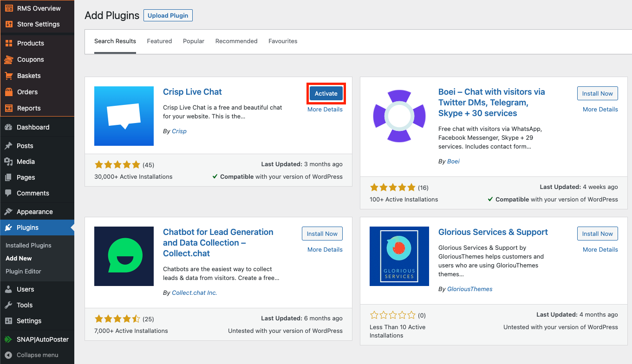
Task: Switch to the Featured tab
Action: point(159,41)
